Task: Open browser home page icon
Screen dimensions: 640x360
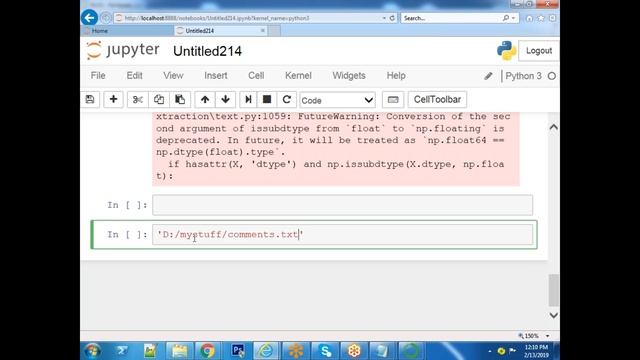Action: click(x=529, y=18)
